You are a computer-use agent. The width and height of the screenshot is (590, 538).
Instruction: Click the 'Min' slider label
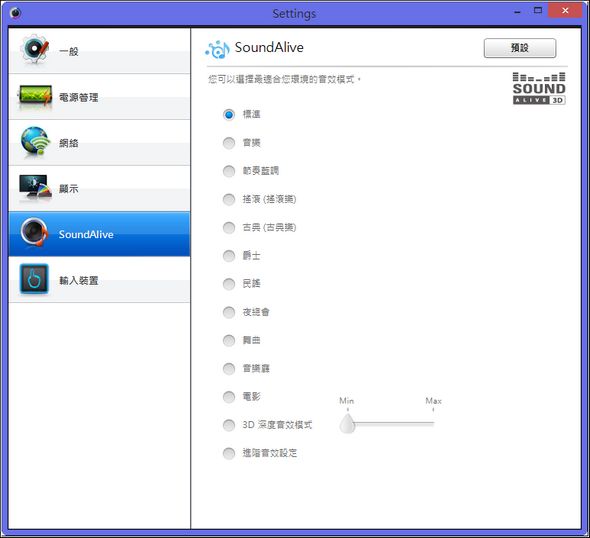pyautogui.click(x=347, y=401)
